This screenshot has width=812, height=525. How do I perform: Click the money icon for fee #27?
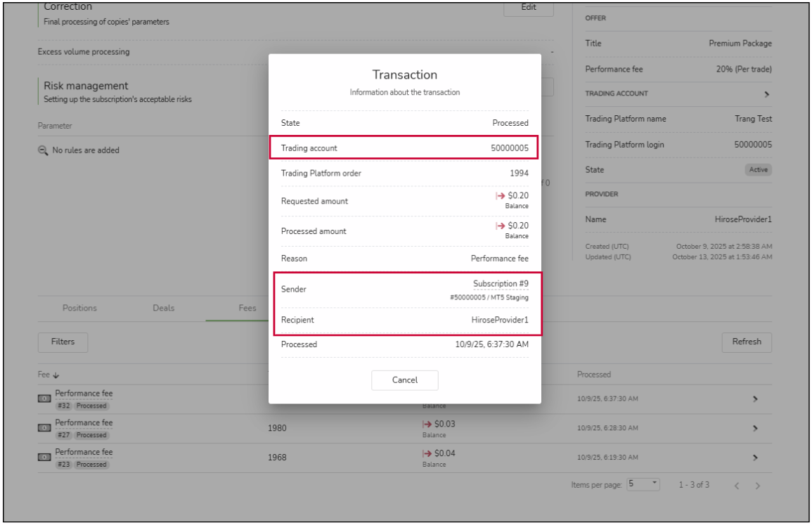(44, 428)
